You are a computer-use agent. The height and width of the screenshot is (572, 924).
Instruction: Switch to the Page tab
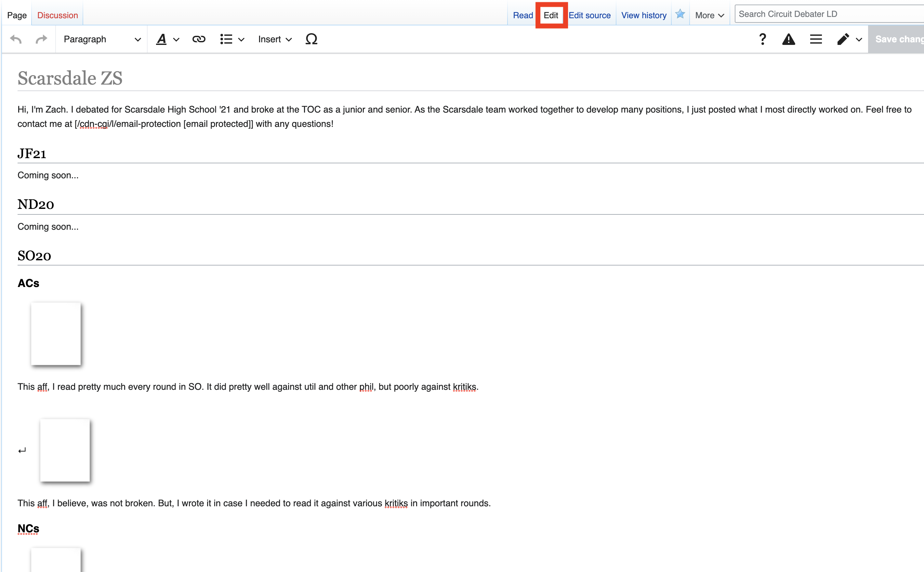17,15
